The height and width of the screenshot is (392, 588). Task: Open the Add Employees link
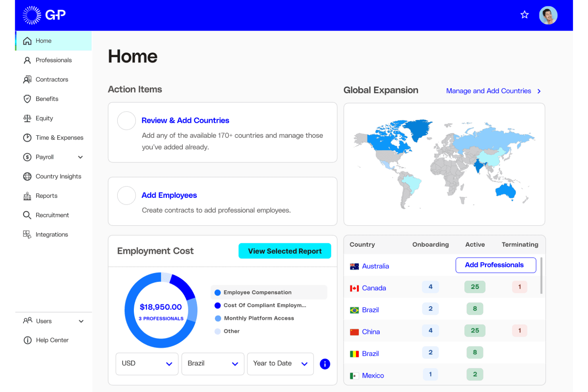[169, 195]
